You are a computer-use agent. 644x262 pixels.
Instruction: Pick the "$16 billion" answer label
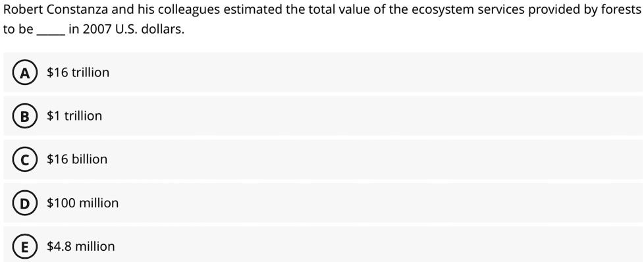pyautogui.click(x=77, y=159)
